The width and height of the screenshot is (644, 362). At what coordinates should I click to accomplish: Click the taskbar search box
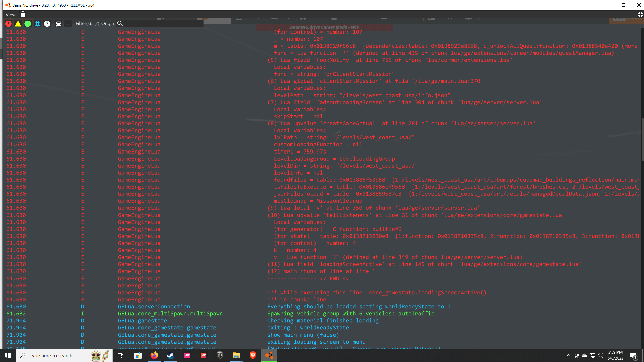64,355
